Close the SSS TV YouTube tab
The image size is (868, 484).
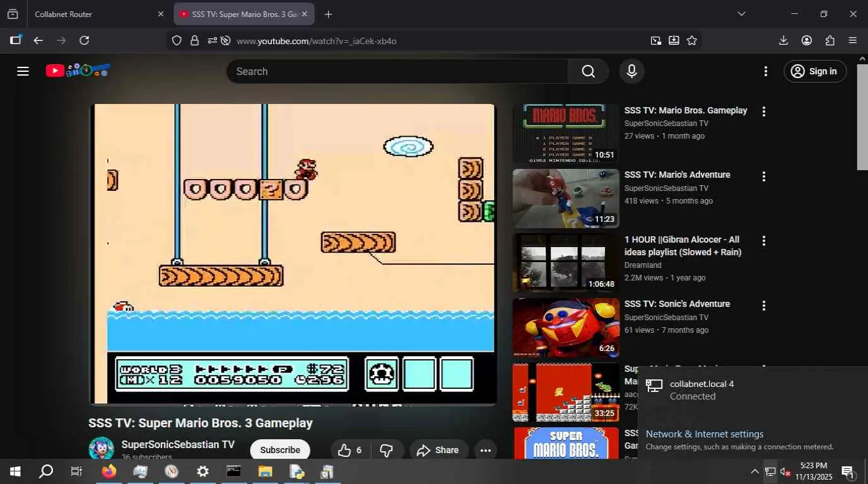(x=304, y=14)
